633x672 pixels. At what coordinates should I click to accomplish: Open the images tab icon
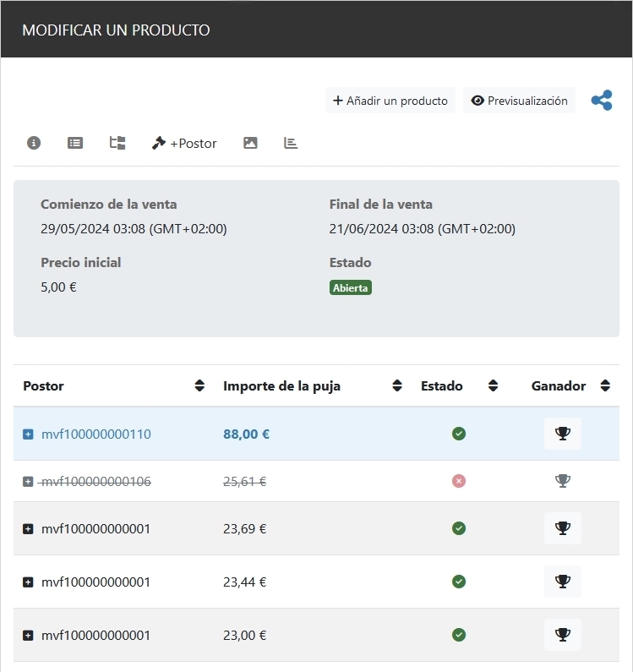(x=250, y=143)
